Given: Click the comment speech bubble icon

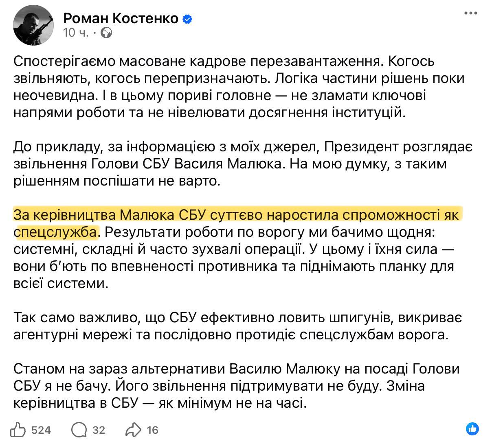Looking at the screenshot, I should coord(78,430).
